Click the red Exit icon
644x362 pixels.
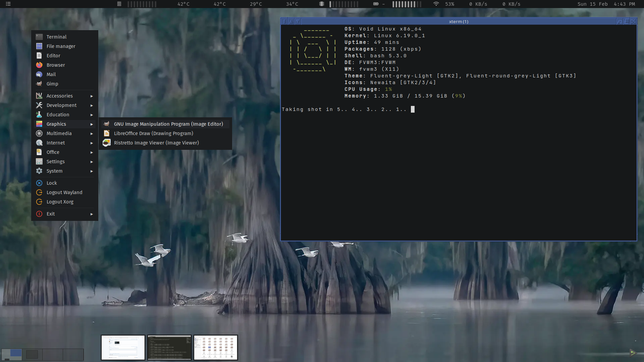coord(39,214)
